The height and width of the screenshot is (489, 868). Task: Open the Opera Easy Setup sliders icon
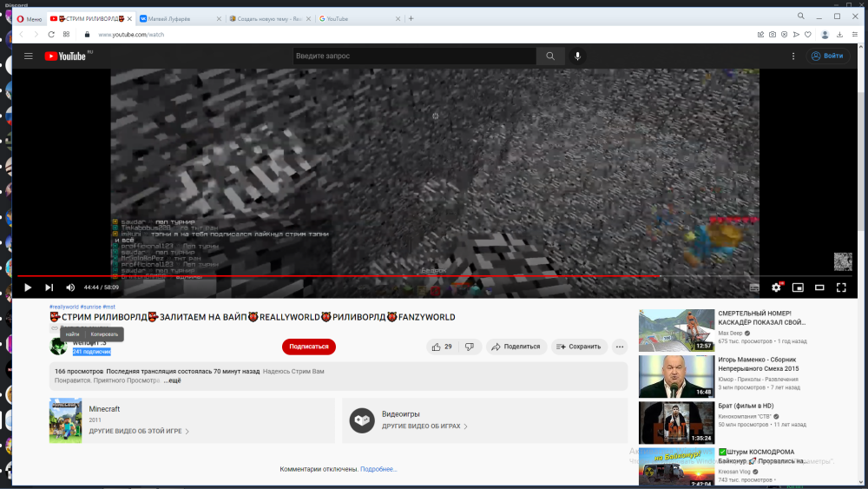click(x=855, y=35)
